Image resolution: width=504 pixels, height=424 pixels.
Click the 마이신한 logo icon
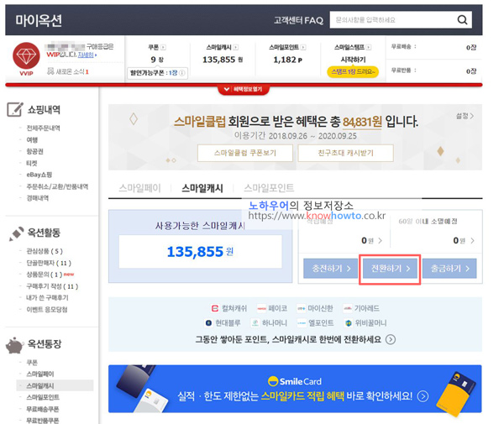(301, 308)
